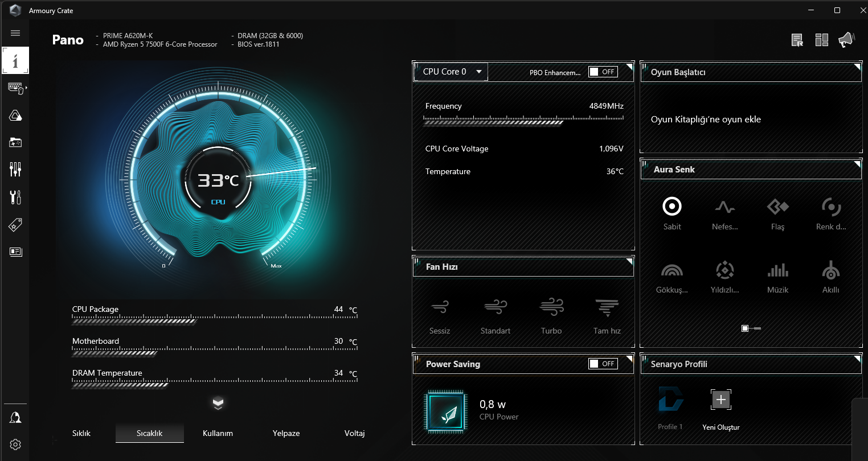The height and width of the screenshot is (461, 868).
Task: Select the Akıllı smart lighting effect
Action: [x=831, y=277]
